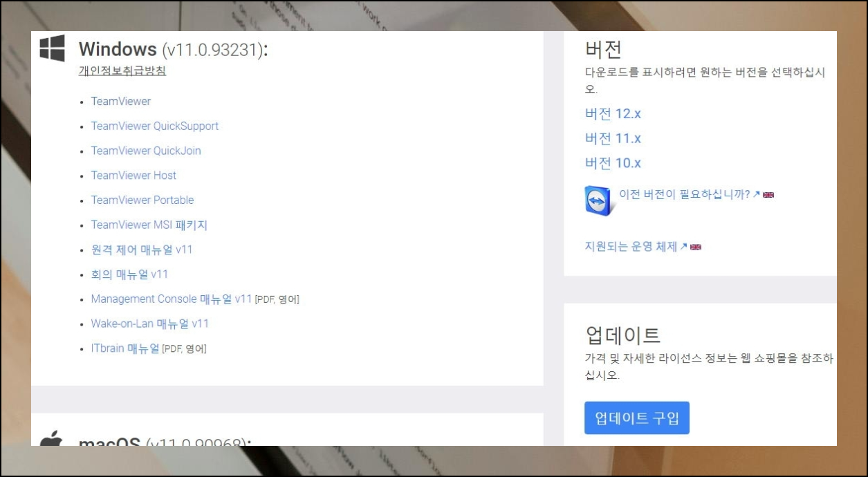Open ITbrain 매뉴얼 link
Screen dimensions: 868x477
click(125, 348)
